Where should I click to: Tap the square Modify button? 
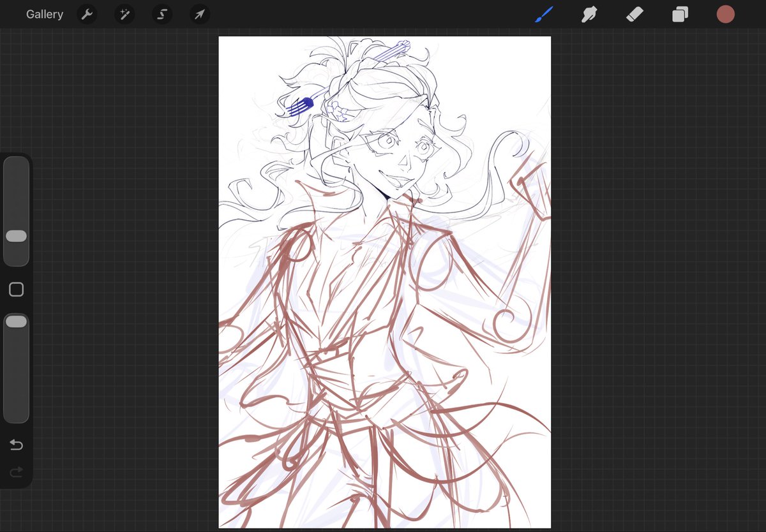coord(17,290)
